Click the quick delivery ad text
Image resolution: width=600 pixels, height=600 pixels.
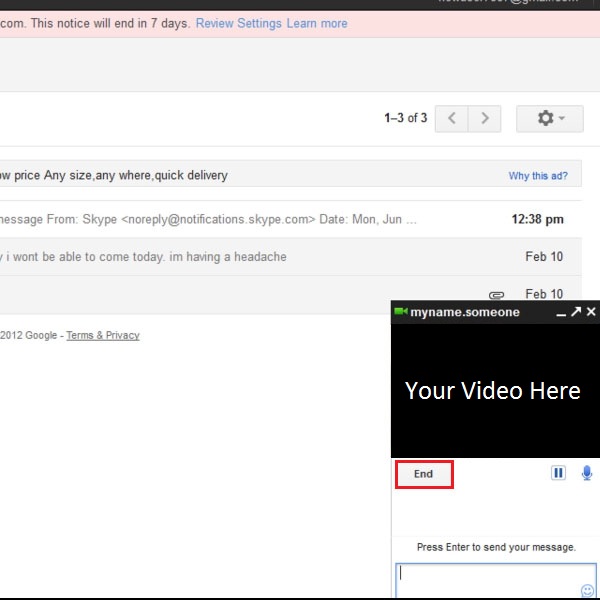[114, 176]
